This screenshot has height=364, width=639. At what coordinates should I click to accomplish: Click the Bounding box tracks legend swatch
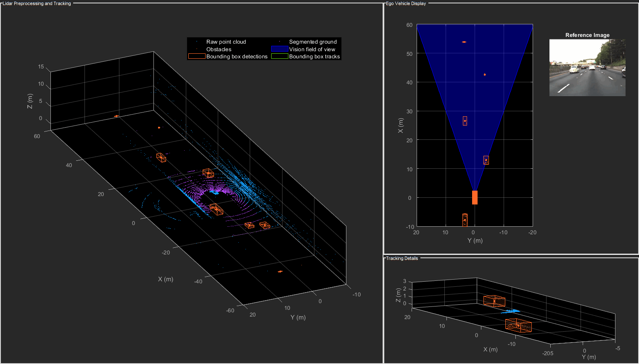click(x=280, y=56)
